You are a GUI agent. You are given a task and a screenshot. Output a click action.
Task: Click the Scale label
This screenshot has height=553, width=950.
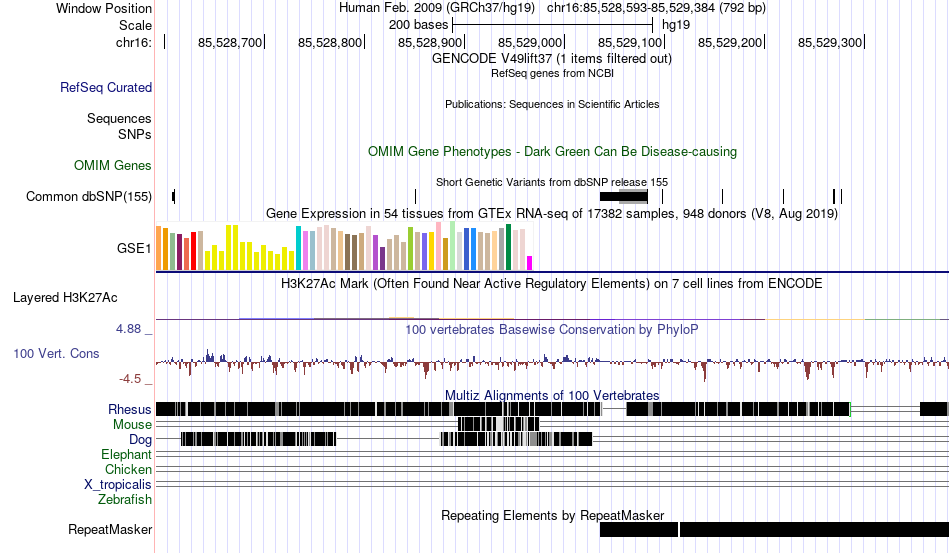135,25
